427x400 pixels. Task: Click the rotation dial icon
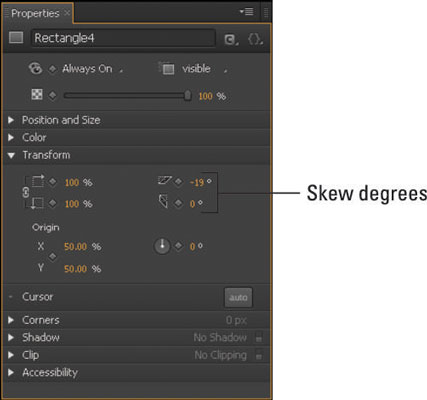[162, 246]
